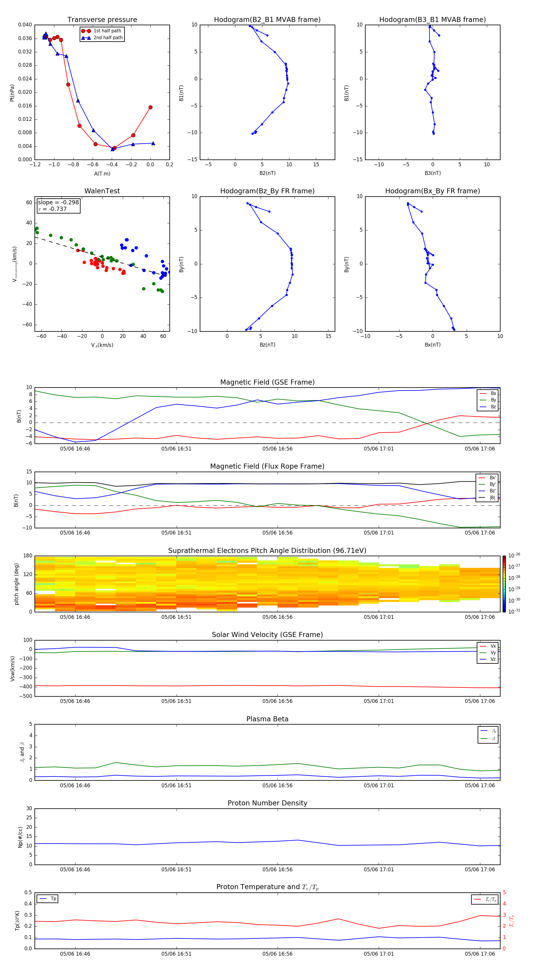
Task: Click '05/06 16:46' tick under GSE magnetic field
Action: pyautogui.click(x=75, y=449)
